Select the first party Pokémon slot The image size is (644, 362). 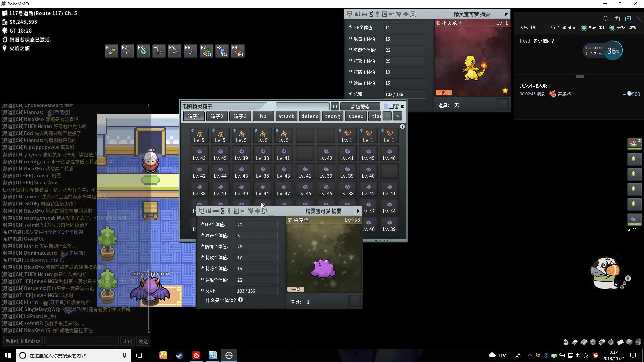[x=634, y=144]
